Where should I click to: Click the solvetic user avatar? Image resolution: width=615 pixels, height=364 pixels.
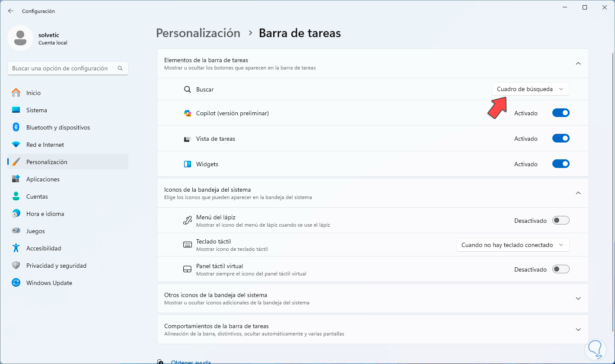point(20,38)
